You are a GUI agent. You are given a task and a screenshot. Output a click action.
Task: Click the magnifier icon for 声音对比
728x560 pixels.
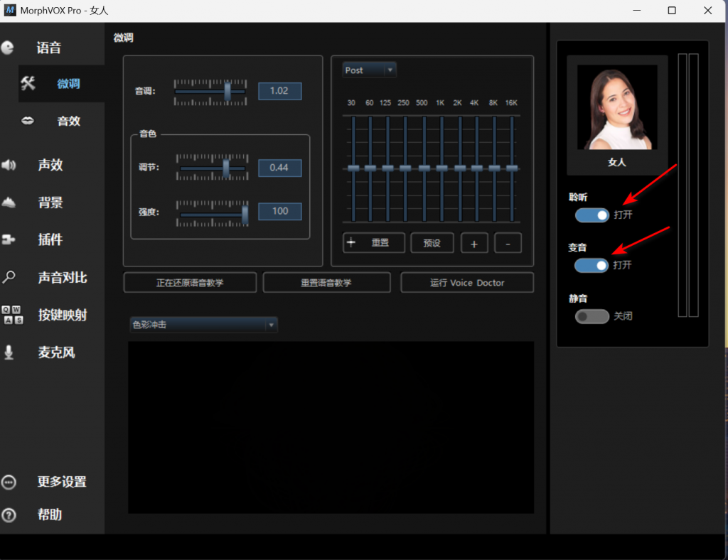point(9,278)
